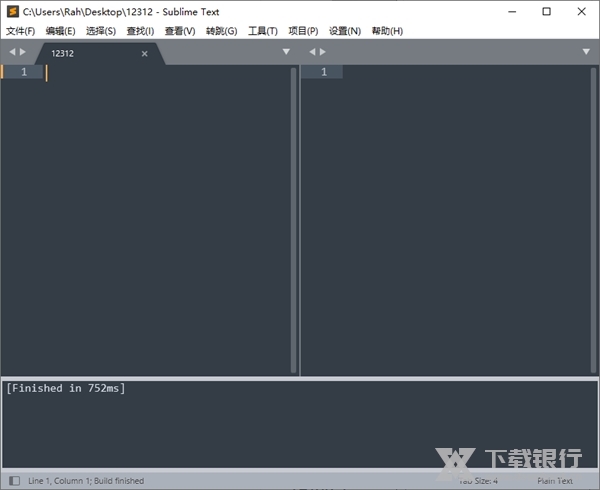Image resolution: width=600 pixels, height=490 pixels.
Task: Close the Sublime Text window
Action: 581,12
